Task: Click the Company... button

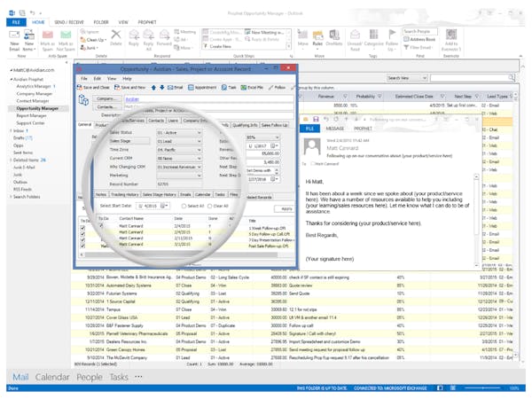Action: click(x=106, y=98)
